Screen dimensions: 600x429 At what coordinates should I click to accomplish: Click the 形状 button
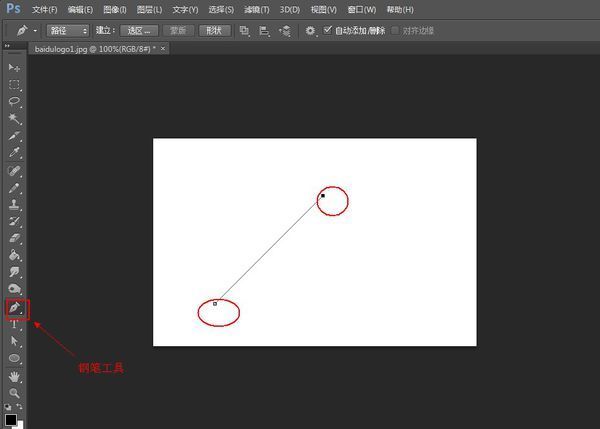213,31
